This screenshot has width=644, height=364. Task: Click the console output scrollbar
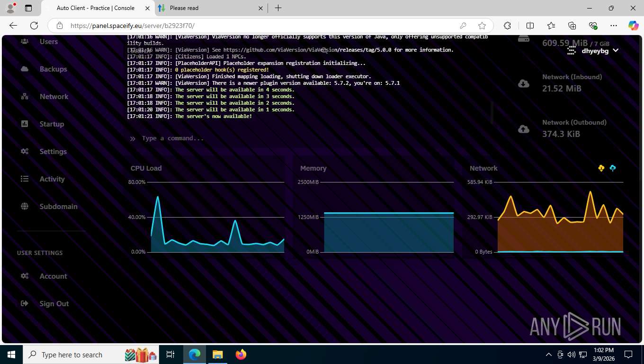pos(492,113)
